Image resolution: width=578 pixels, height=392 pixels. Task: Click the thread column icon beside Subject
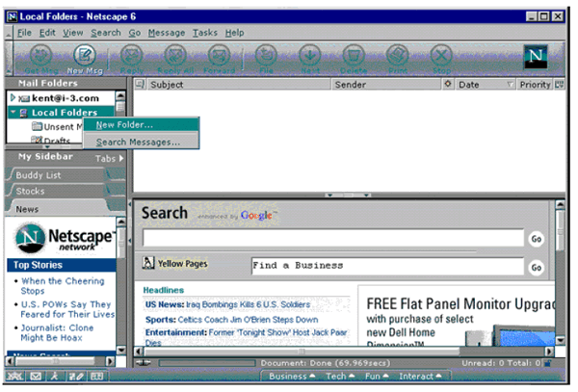(140, 85)
